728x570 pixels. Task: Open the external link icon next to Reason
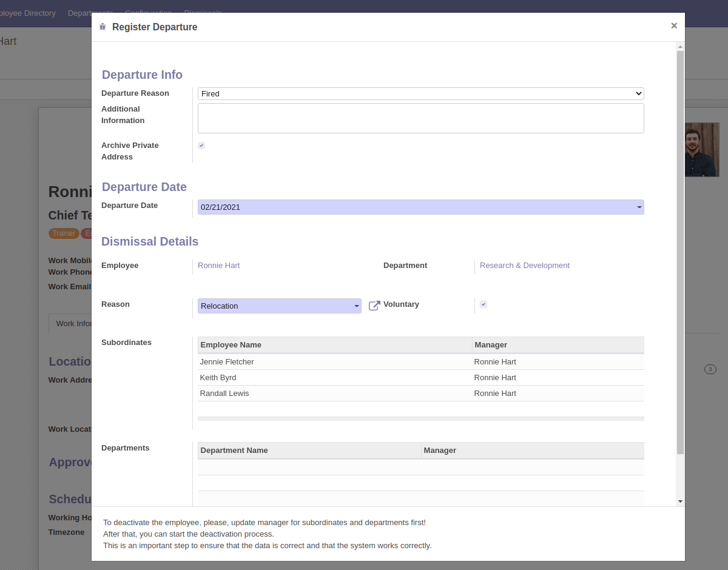[x=374, y=306]
